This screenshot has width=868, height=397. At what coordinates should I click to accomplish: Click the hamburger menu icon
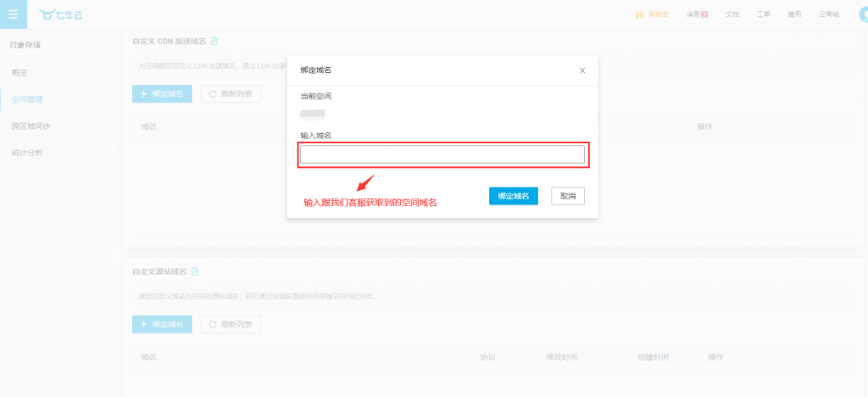(13, 14)
